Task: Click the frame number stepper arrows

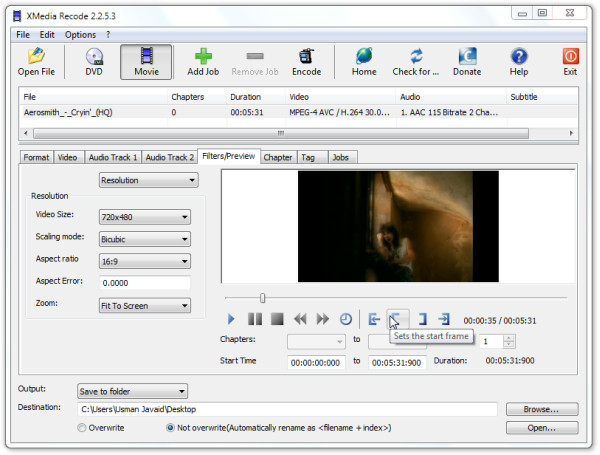Action: [509, 341]
